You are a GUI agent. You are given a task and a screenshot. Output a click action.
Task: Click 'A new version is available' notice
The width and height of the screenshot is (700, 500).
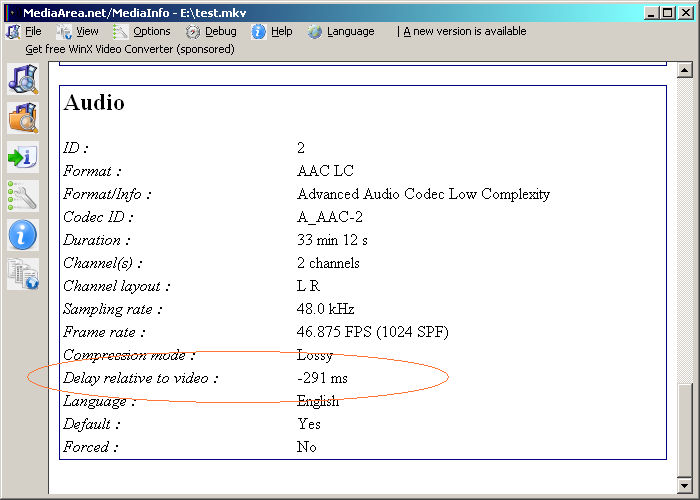coord(465,31)
